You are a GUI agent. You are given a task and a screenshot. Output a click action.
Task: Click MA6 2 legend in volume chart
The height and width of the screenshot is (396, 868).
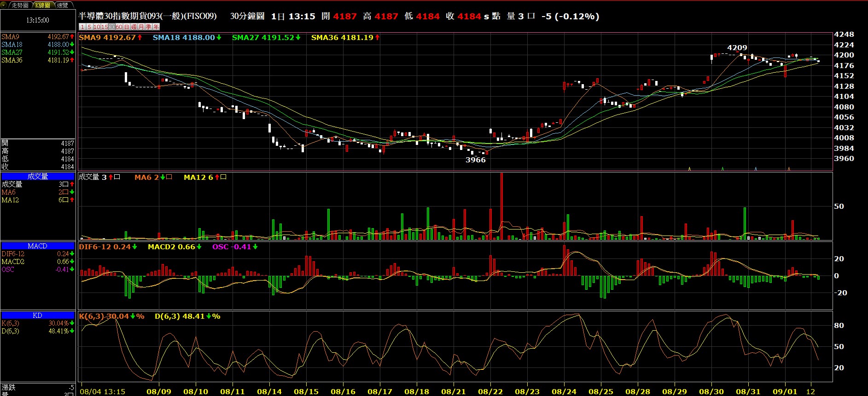tap(153, 177)
